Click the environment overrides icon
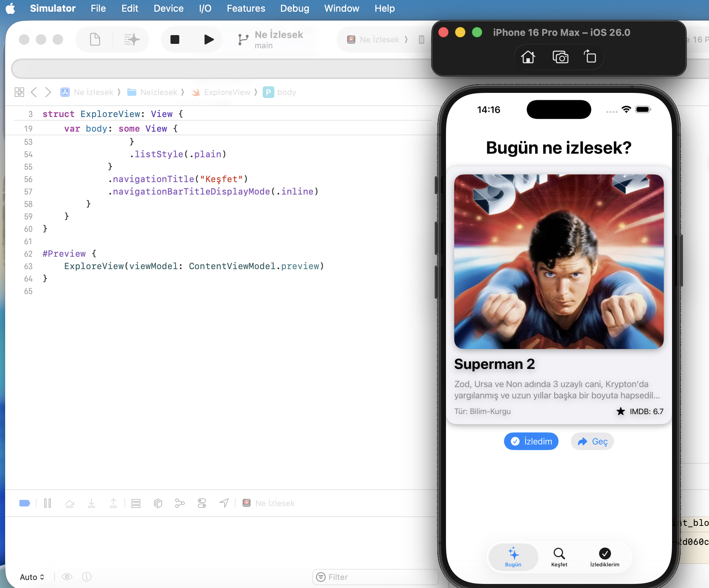 (202, 503)
